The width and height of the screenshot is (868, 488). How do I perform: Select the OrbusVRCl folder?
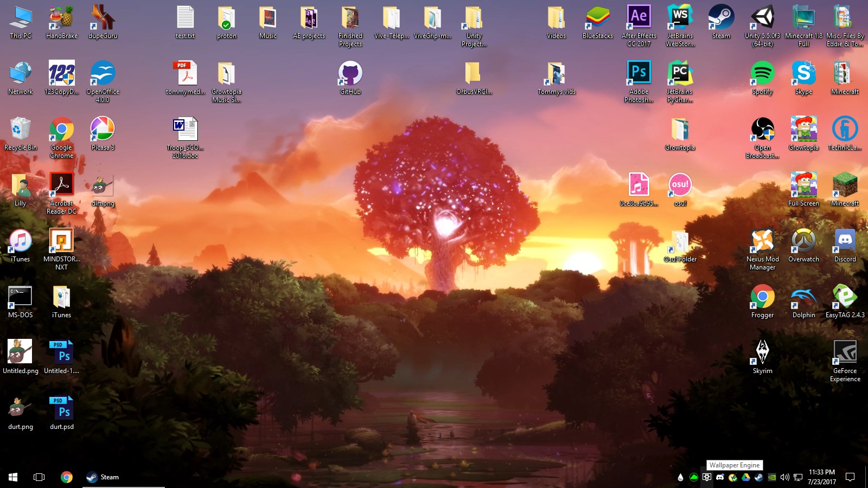(474, 78)
